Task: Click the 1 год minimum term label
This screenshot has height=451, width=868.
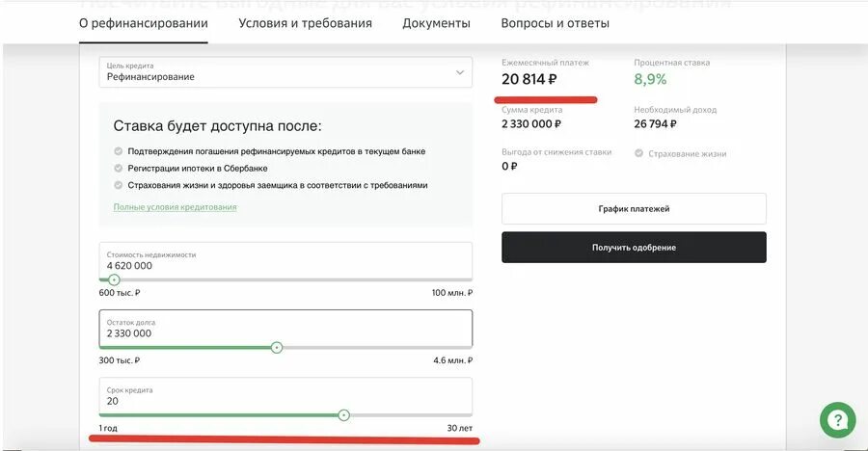Action: pyautogui.click(x=108, y=428)
